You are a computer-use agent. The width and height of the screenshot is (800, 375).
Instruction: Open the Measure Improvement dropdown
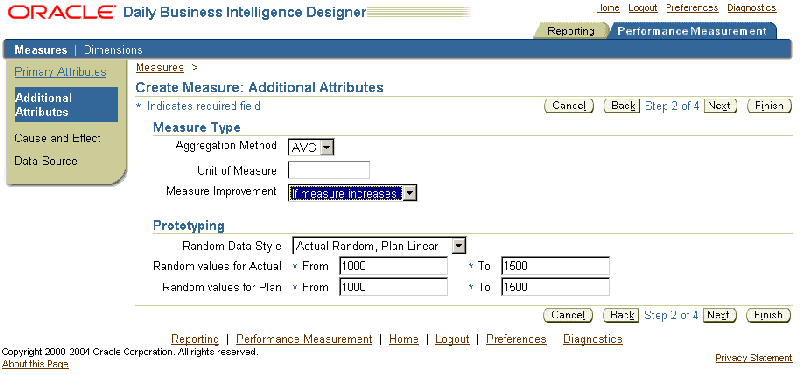[353, 193]
